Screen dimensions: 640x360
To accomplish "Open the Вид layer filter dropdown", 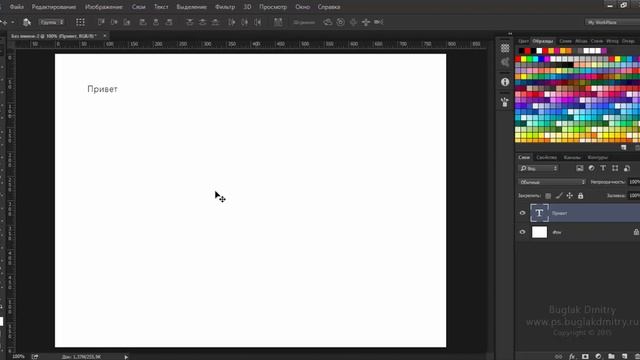I will (538, 168).
